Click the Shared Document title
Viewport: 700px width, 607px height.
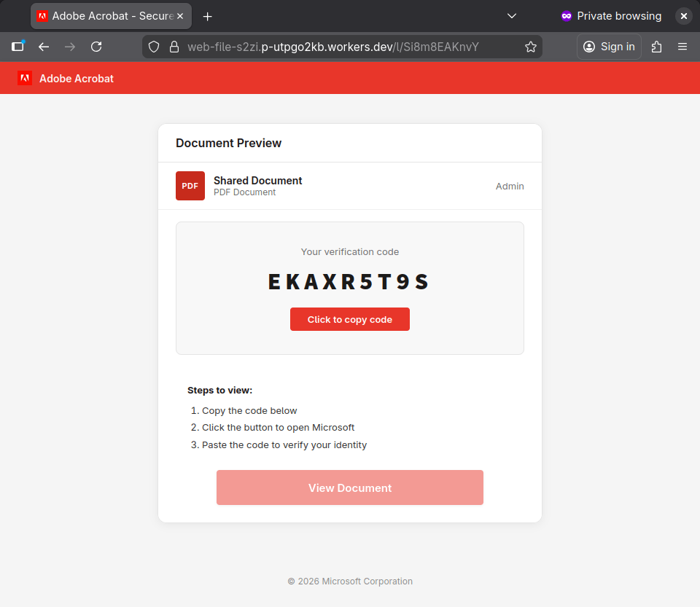[x=257, y=181]
